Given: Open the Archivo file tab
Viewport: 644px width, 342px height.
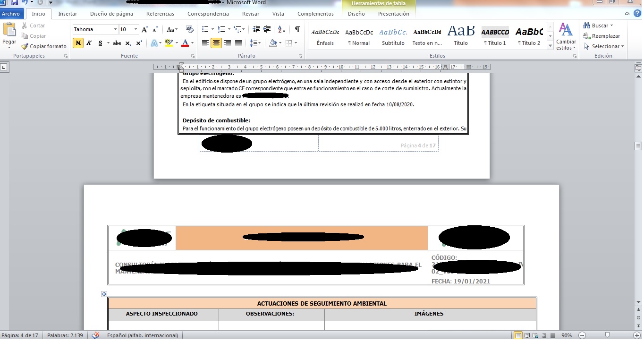Looking at the screenshot, I should pyautogui.click(x=11, y=14).
